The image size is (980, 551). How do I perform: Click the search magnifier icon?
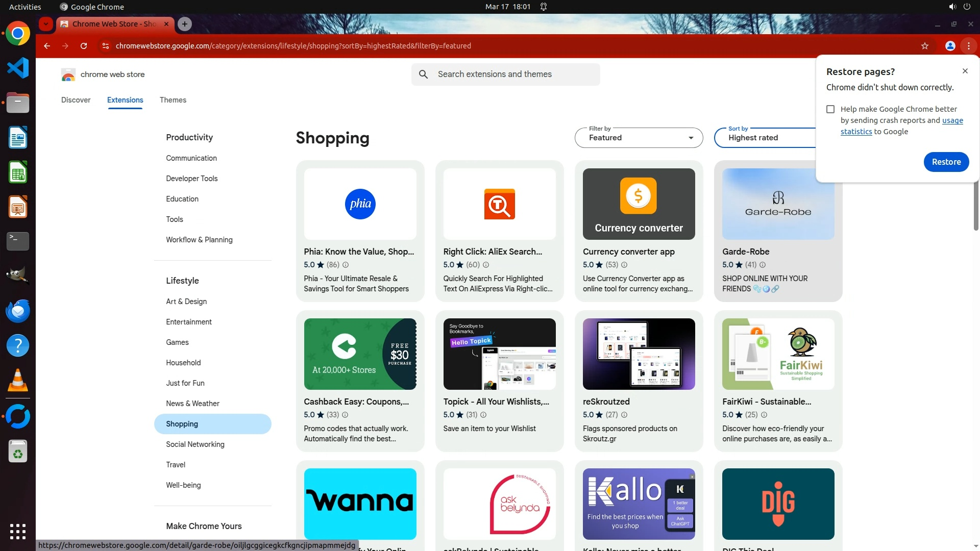pos(423,74)
